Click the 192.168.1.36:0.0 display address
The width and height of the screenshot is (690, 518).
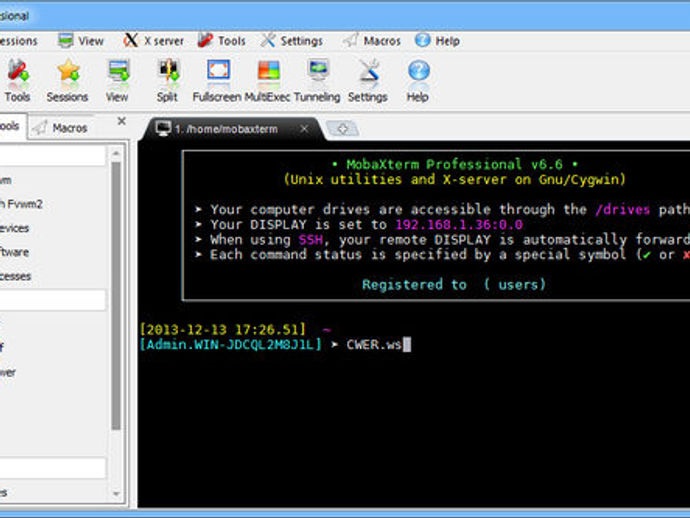click(459, 224)
